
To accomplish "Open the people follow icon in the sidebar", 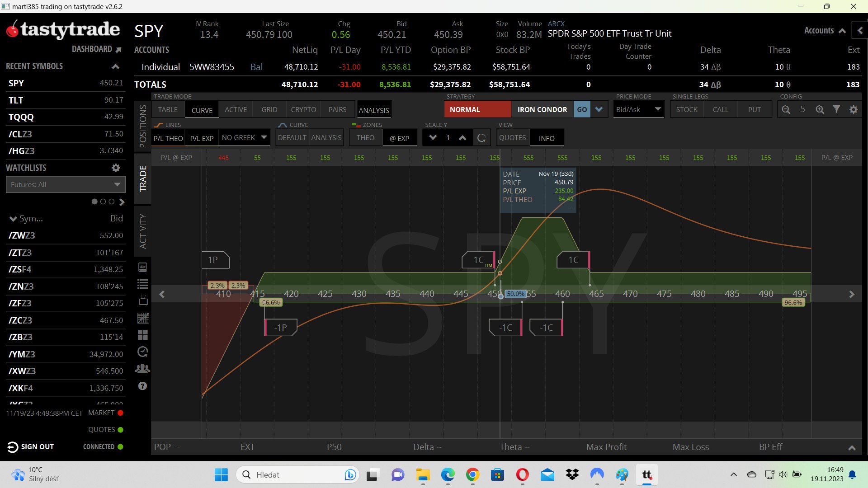I will [x=143, y=369].
